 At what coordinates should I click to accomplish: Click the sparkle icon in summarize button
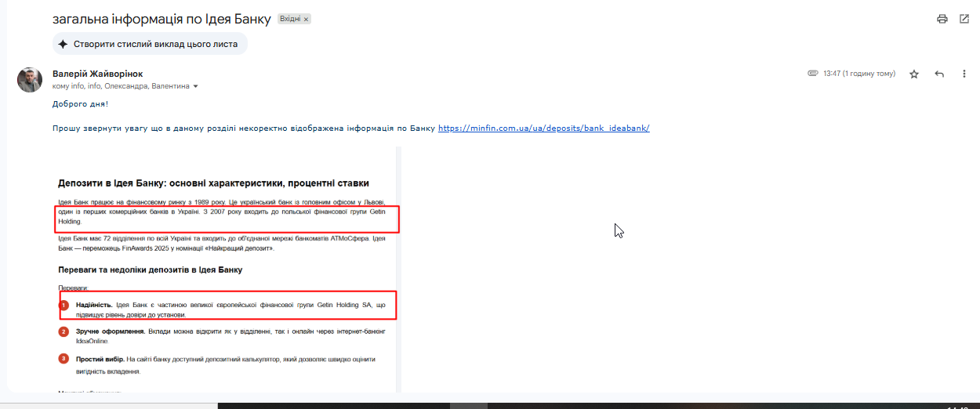click(64, 45)
